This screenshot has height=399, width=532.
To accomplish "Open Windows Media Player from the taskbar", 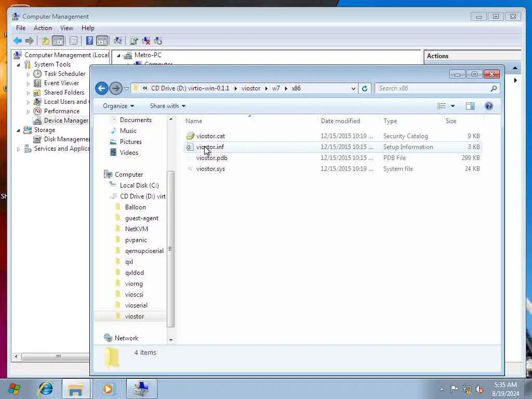I will [x=108, y=389].
